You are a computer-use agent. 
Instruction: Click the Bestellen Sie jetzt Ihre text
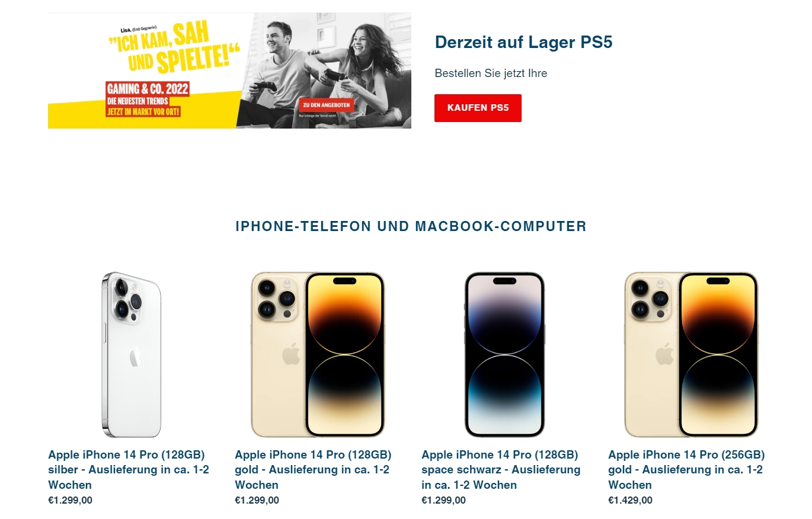pyautogui.click(x=491, y=73)
